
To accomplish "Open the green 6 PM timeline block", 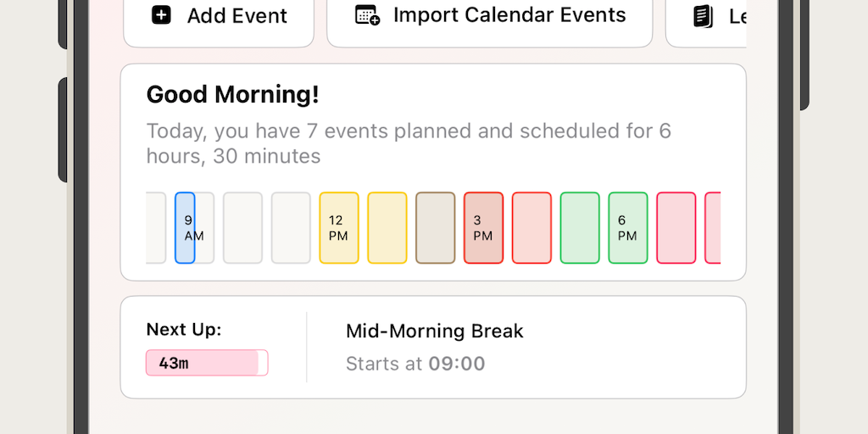I will click(628, 227).
